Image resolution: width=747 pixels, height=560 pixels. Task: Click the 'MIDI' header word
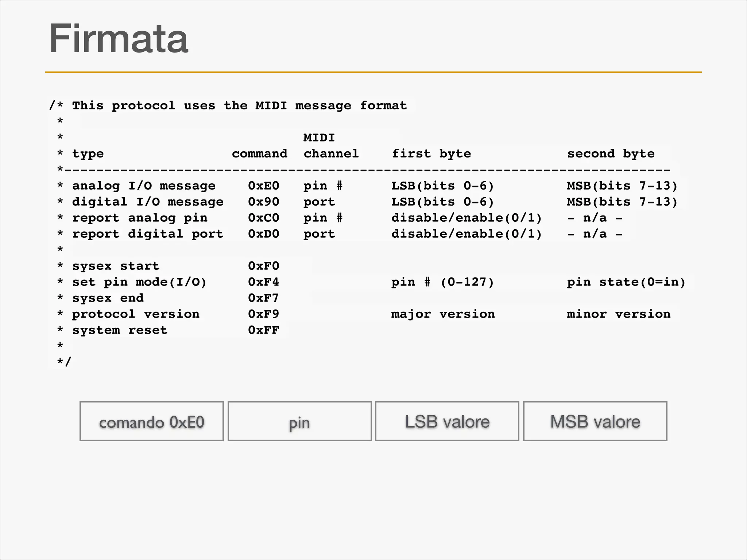tap(319, 138)
